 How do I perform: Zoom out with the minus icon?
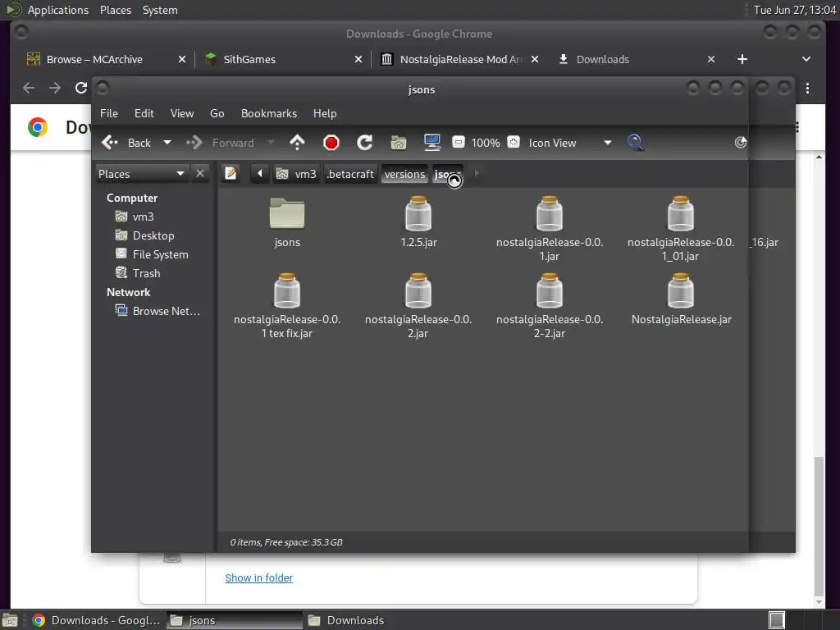point(458,142)
